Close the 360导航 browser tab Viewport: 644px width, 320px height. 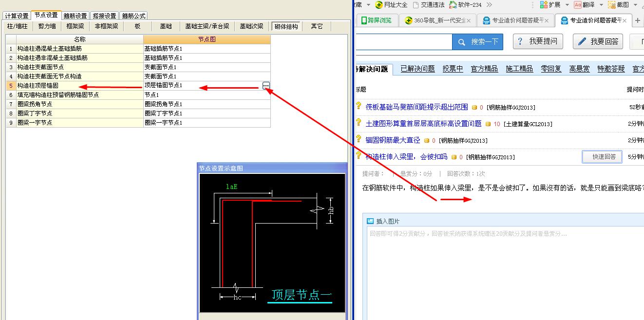(469, 20)
